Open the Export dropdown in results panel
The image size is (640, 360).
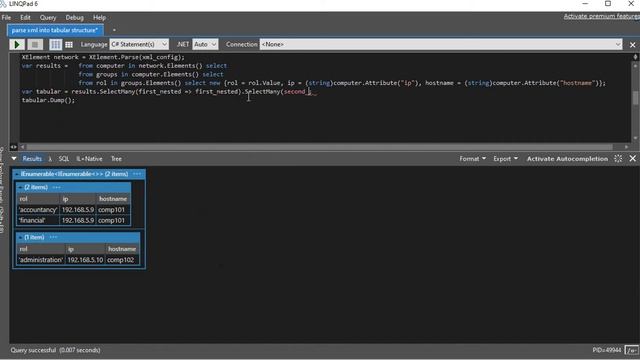(x=505, y=159)
